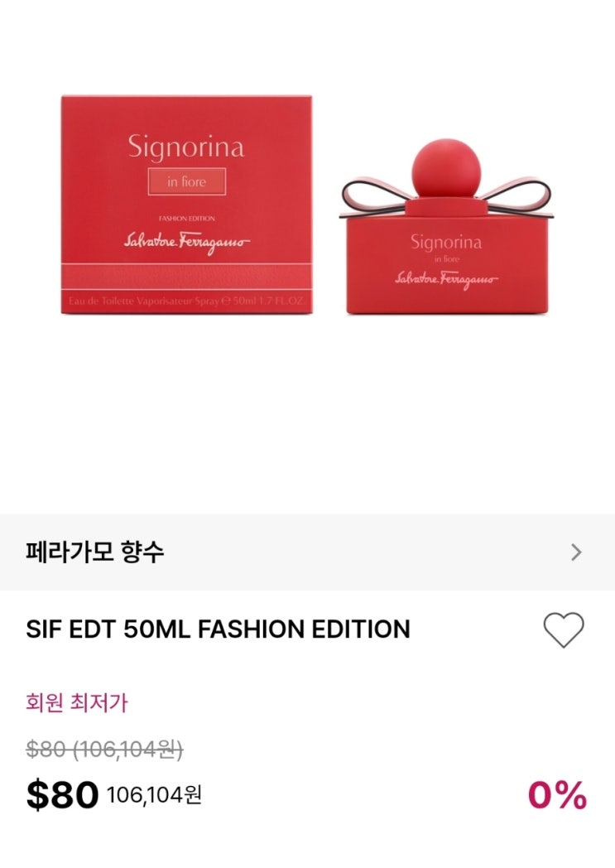Click the chevron arrow beside 페라가모 향수

point(576,552)
